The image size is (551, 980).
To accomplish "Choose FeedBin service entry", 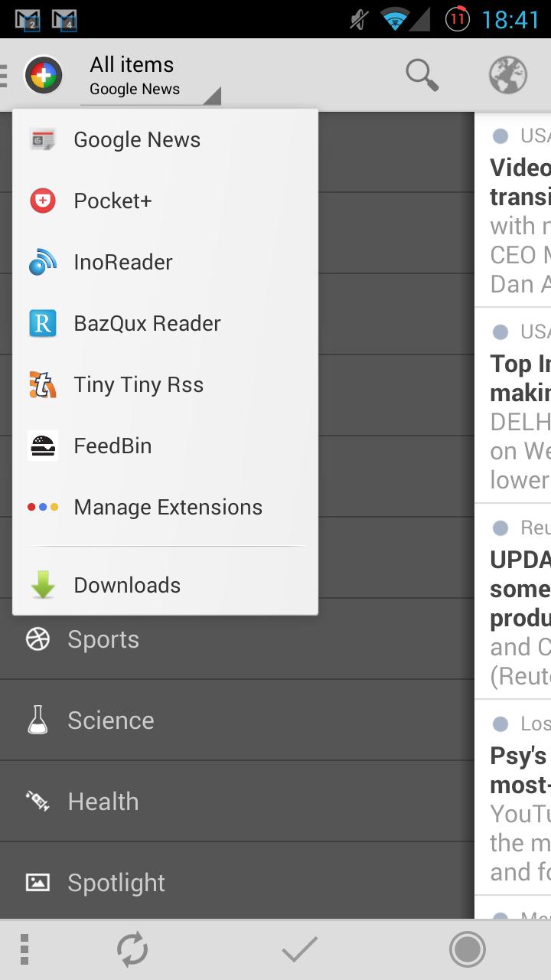I will (x=165, y=446).
